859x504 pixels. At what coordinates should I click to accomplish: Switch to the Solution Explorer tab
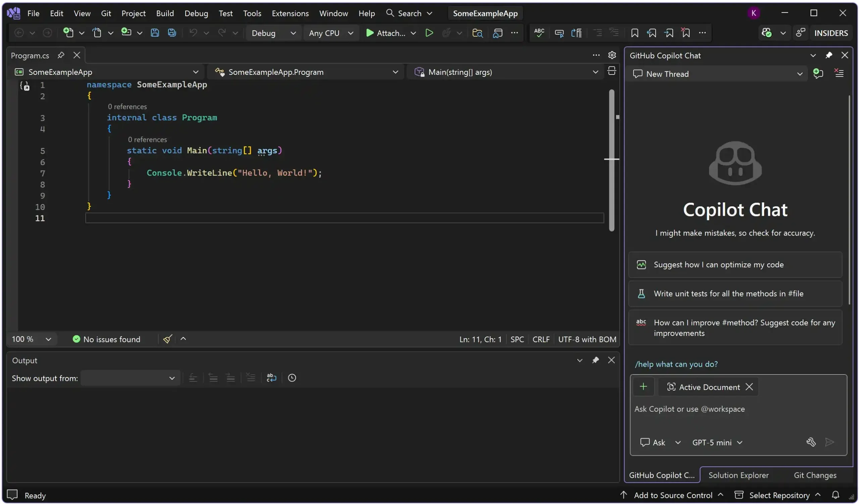click(738, 475)
